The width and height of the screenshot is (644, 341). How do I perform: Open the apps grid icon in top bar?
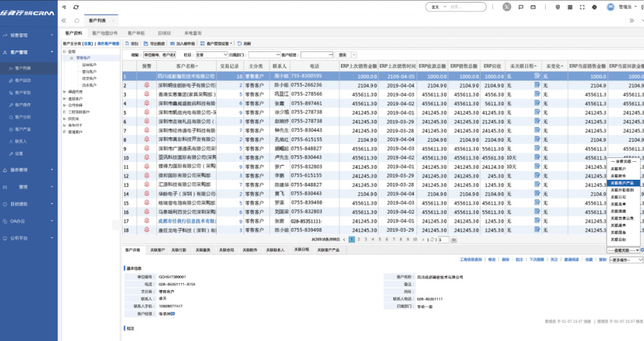coord(570,7)
